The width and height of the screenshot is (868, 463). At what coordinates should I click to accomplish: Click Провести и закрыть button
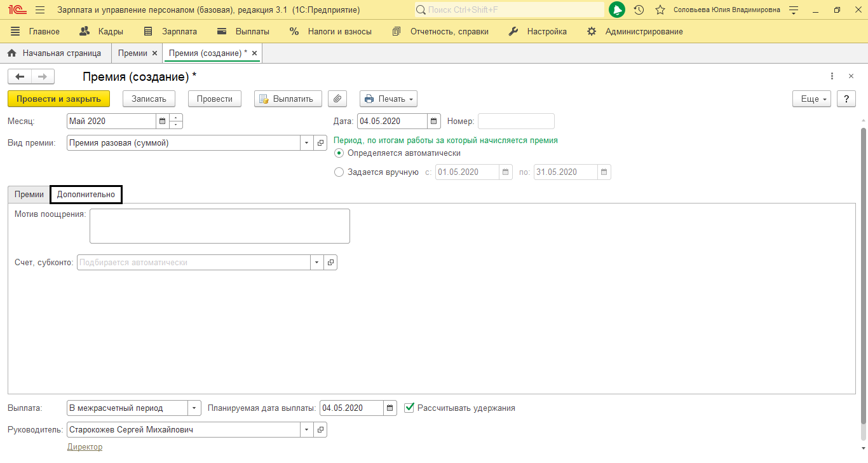(58, 99)
